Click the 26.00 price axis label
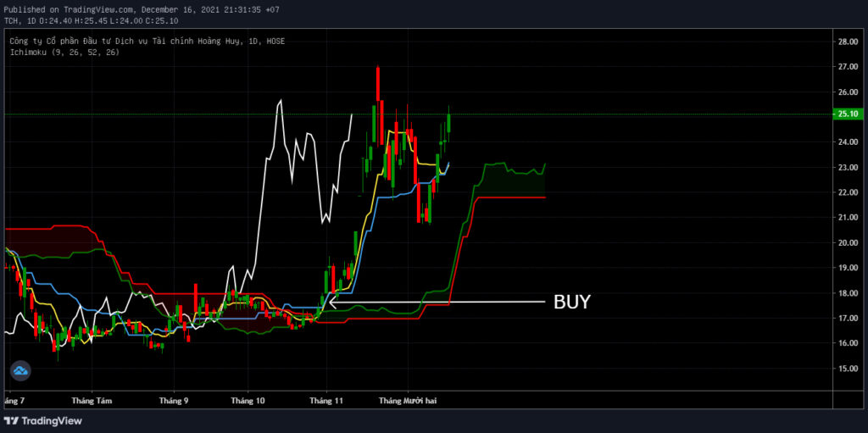The width and height of the screenshot is (868, 433). (x=848, y=92)
